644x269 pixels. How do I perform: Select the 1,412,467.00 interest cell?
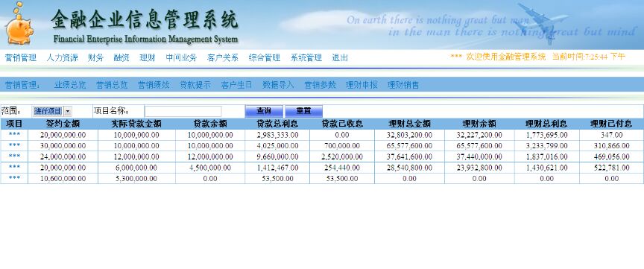tap(277, 168)
